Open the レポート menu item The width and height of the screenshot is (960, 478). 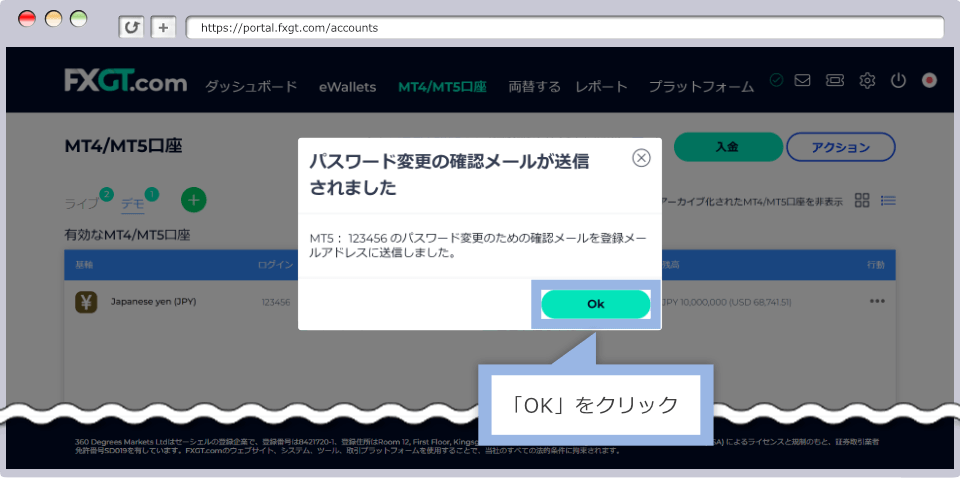(x=601, y=87)
